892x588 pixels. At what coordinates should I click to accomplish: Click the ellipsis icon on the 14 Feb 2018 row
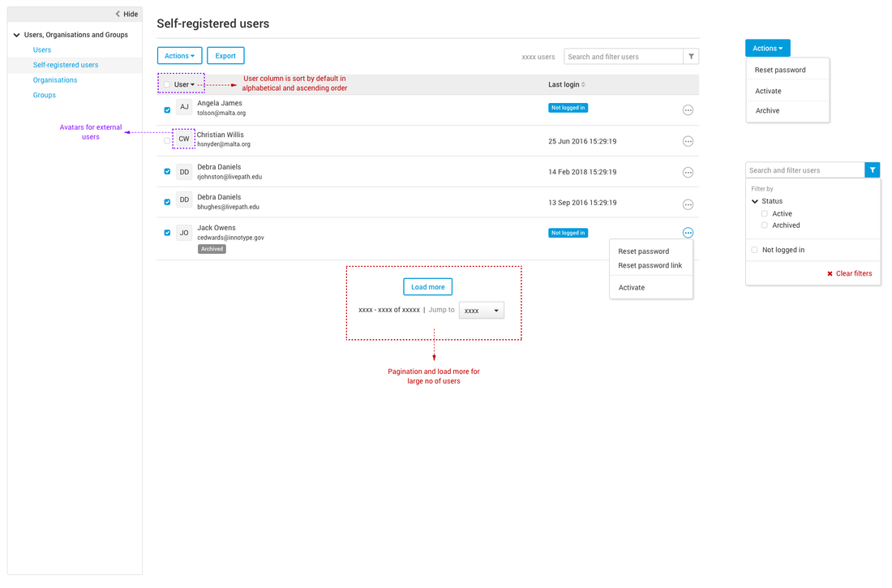coord(688,172)
